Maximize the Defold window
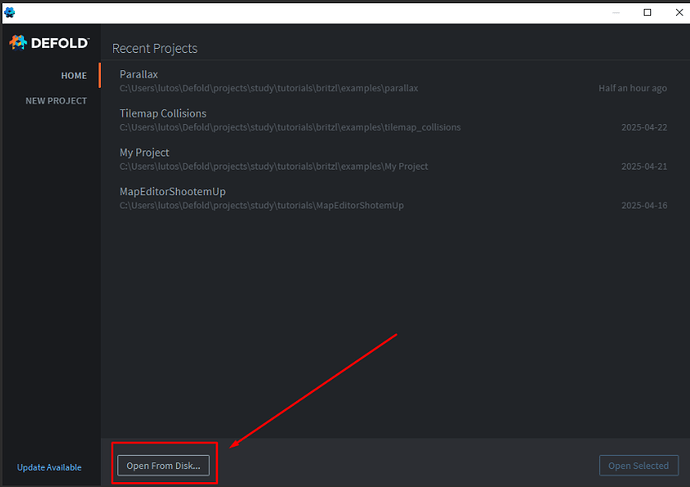The width and height of the screenshot is (690, 487). pyautogui.click(x=647, y=12)
